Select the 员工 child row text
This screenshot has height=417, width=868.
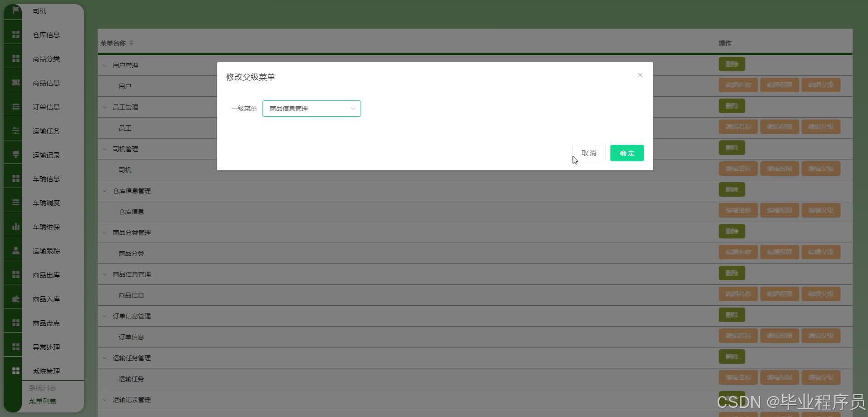click(125, 128)
